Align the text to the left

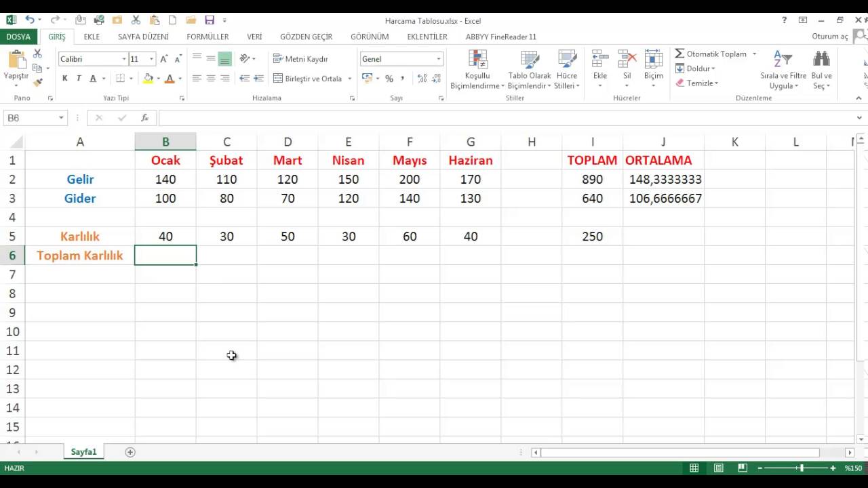[x=197, y=79]
